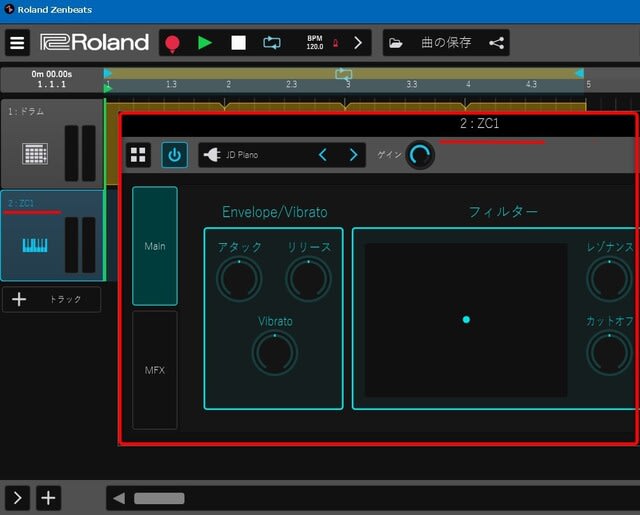Click the 2 : ZC1 panel title
This screenshot has height=515, width=640.
click(480, 123)
